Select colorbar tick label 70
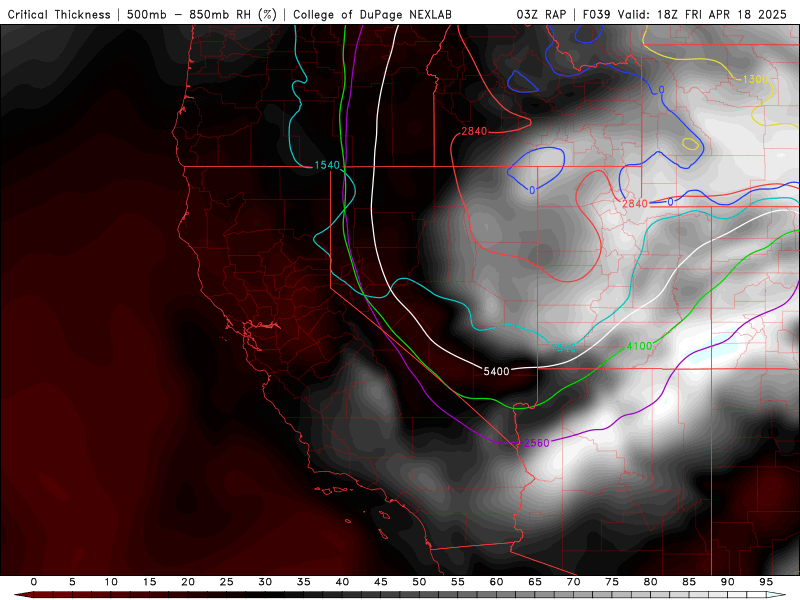 (573, 582)
